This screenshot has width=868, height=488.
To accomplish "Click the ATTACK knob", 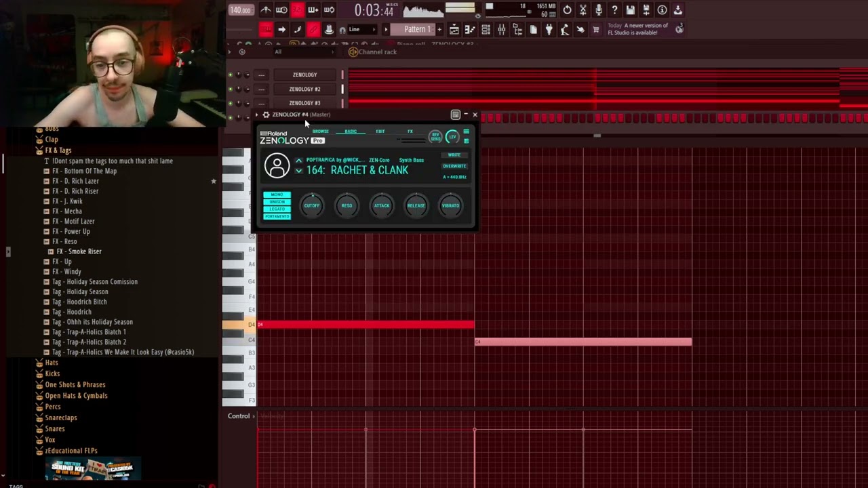I will tap(382, 205).
